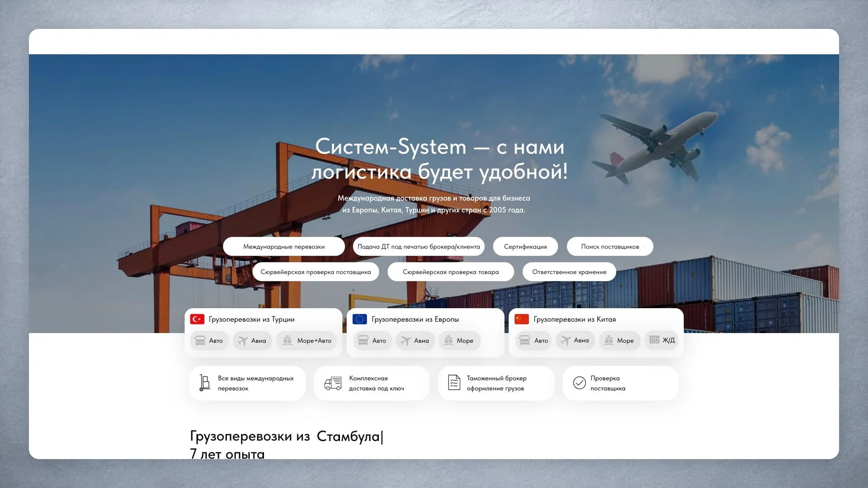Open Поиск поставщиков service

click(610, 247)
